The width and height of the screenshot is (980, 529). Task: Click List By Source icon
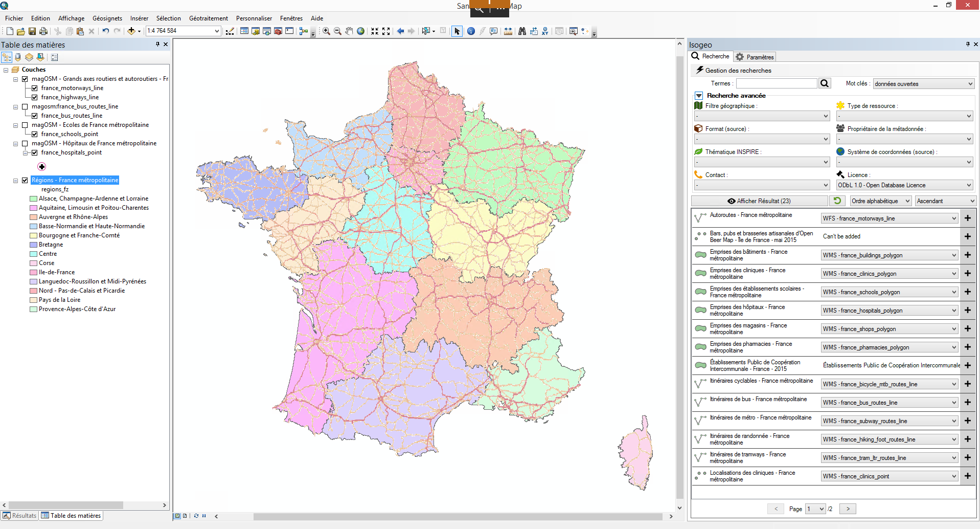pos(18,57)
